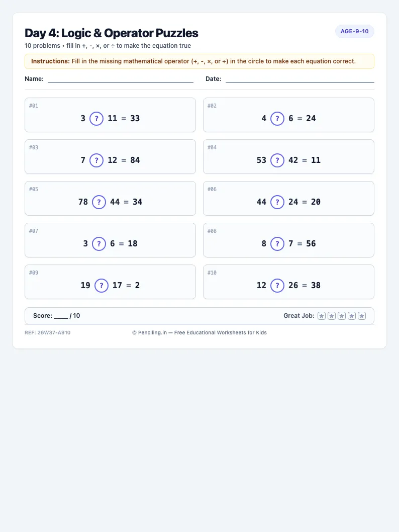Select the operator circle in problem #05
This screenshot has width=399, height=532.
pyautogui.click(x=99, y=202)
